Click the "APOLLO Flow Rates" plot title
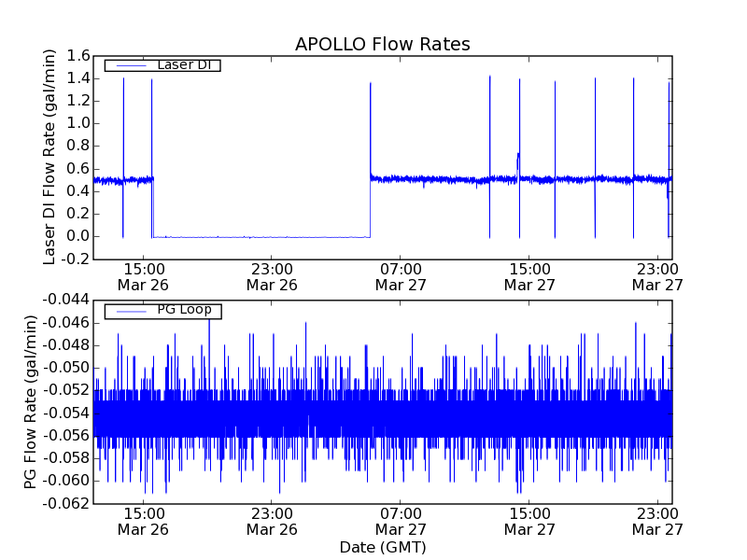Viewport: 747px width, 560px height. tap(383, 44)
